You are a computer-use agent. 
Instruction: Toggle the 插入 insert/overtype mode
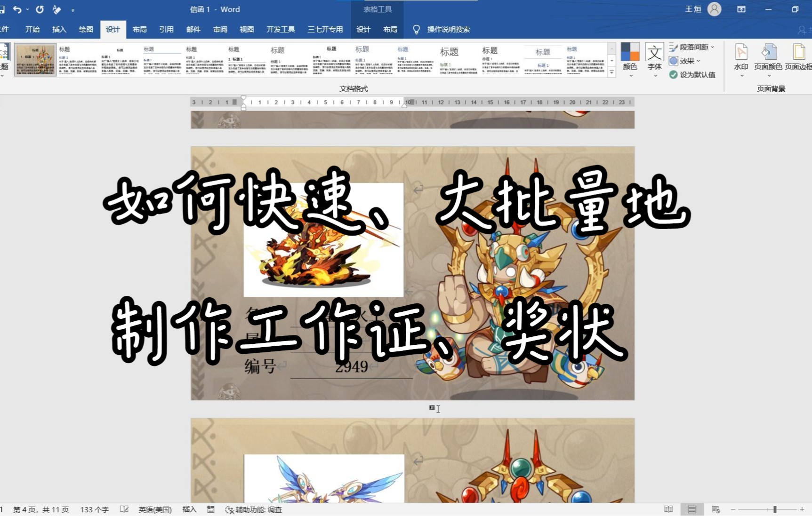click(x=189, y=509)
